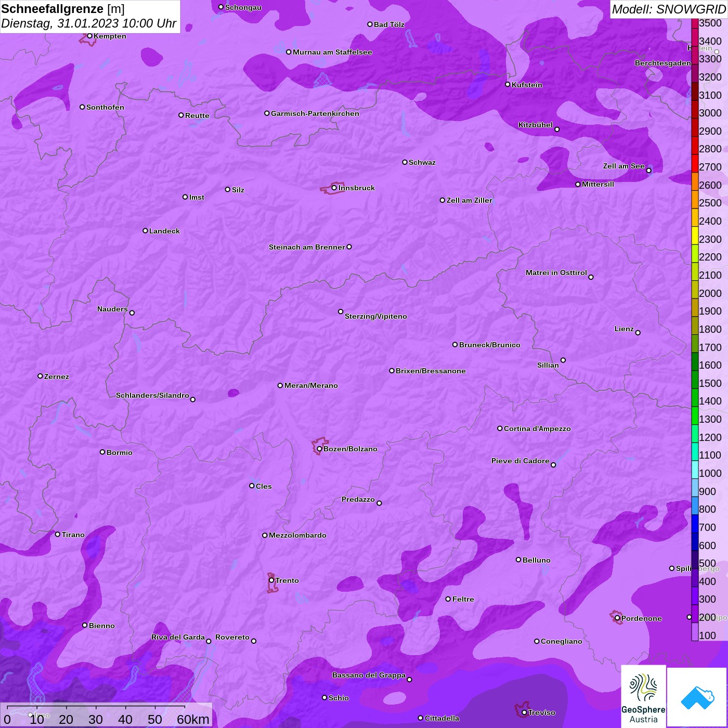The height and width of the screenshot is (728, 728).
Task: Click the Brixen/Bressanone label
Action: 431,371
